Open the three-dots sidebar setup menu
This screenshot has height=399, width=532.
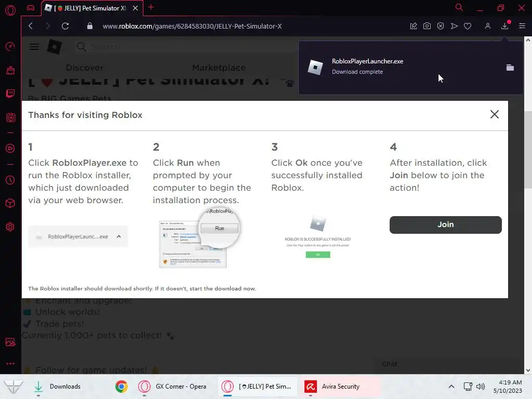point(10,363)
